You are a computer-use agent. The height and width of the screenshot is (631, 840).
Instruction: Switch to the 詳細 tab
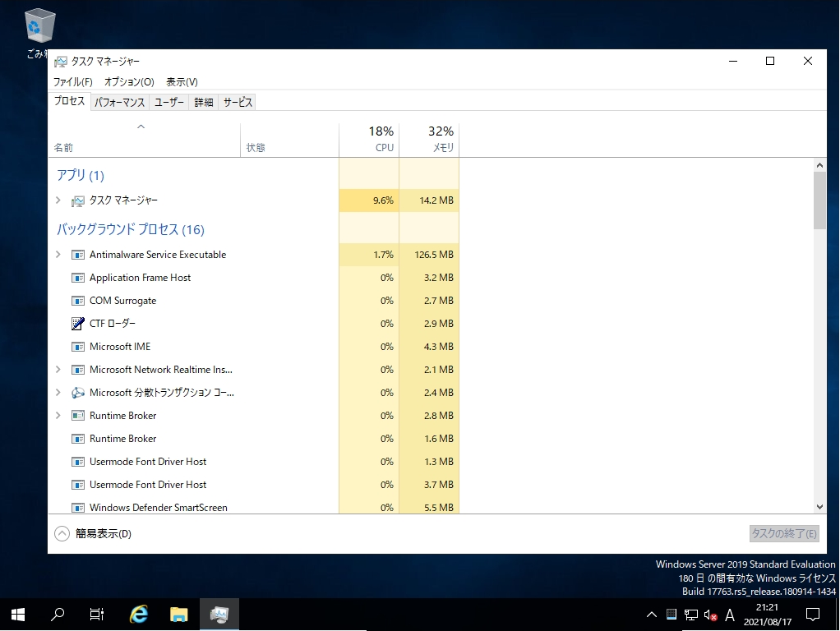coord(204,103)
